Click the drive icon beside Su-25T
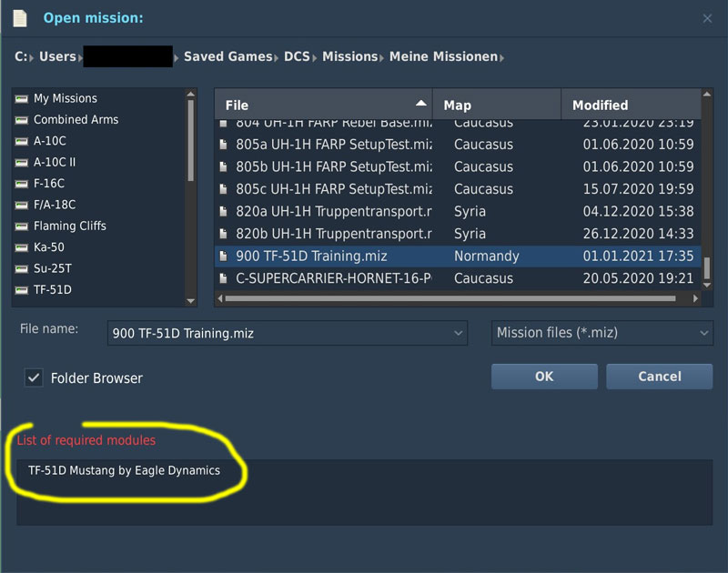Screen dimensions: 728x573 (x=21, y=269)
